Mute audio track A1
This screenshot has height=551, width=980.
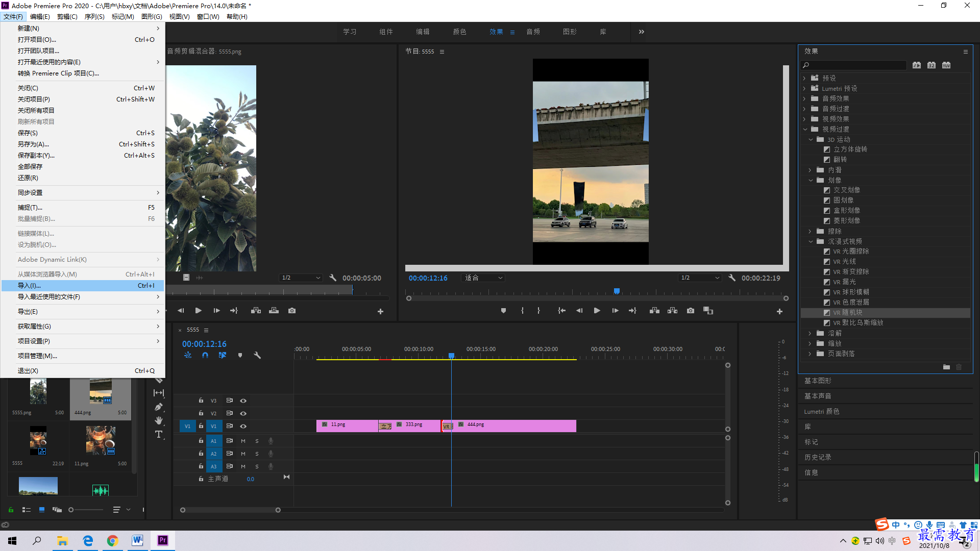[243, 441]
